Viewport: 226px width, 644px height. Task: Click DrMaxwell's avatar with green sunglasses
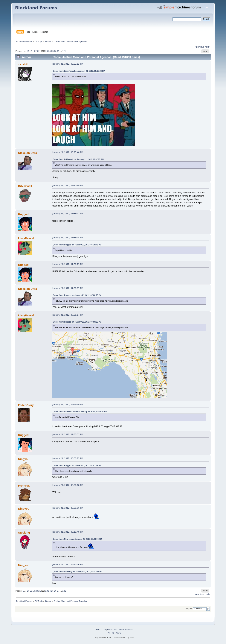point(25,196)
